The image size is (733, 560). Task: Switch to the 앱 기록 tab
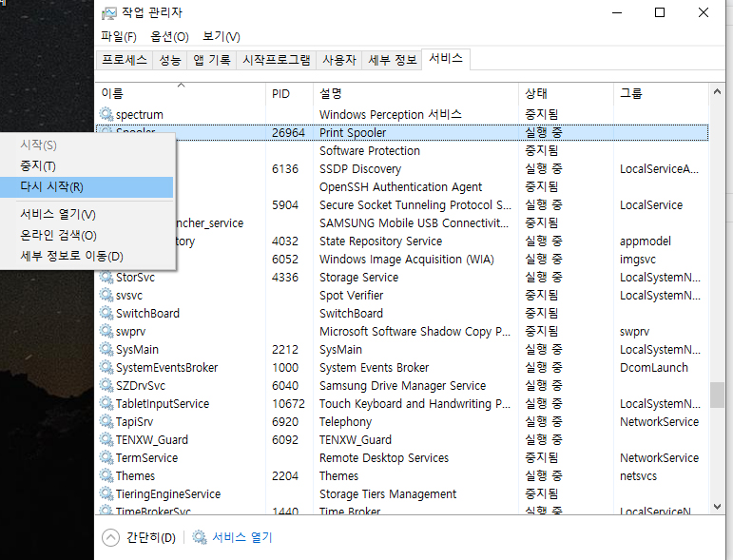point(212,60)
